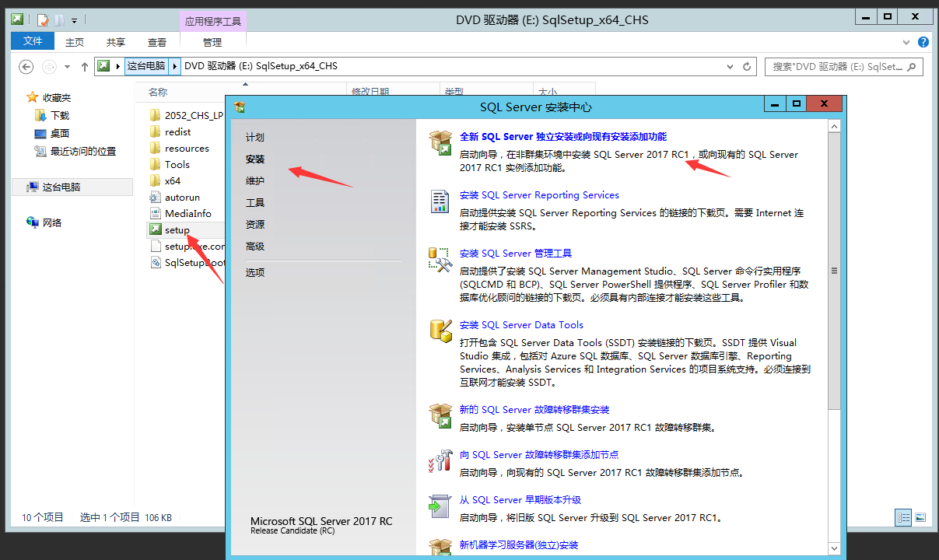Image resolution: width=939 pixels, height=560 pixels.
Task: Click the installation center vertical scrollbar
Action: [x=834, y=271]
